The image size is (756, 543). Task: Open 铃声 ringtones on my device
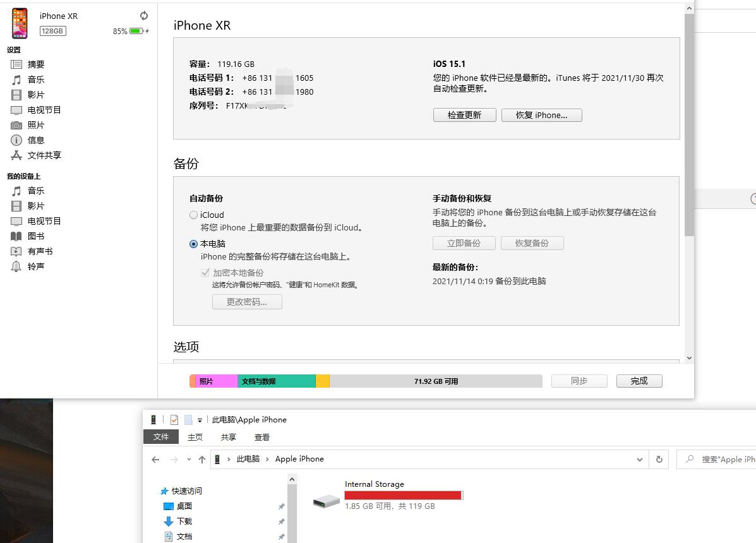tap(36, 266)
